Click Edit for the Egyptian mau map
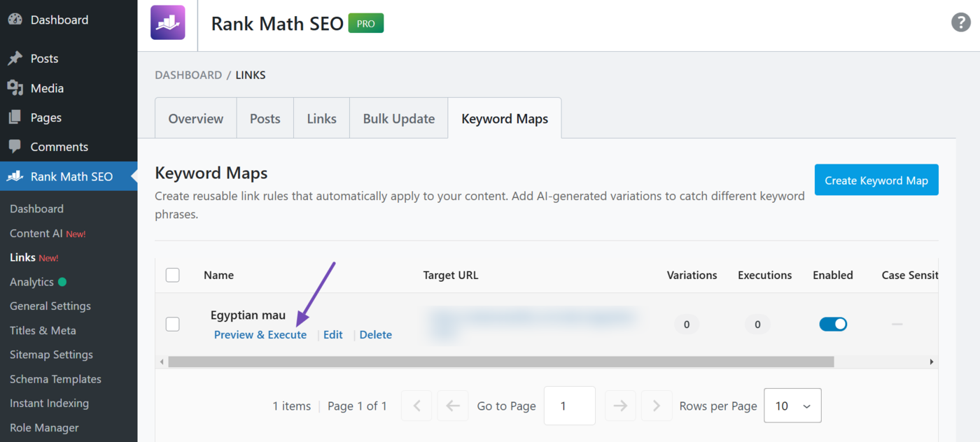Image resolution: width=980 pixels, height=442 pixels. tap(332, 334)
